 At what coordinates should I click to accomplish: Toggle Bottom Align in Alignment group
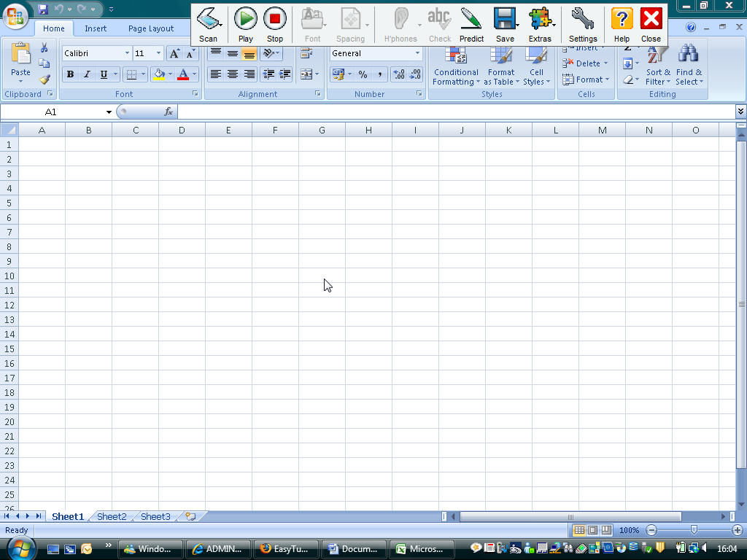coord(249,53)
